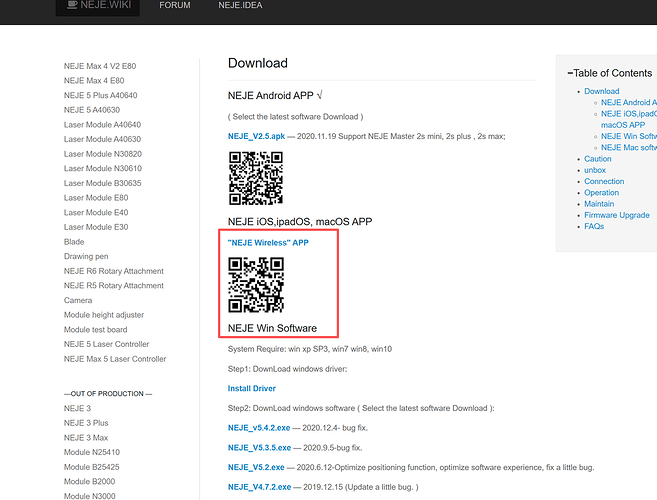Download NEJE_V5.2.exe
The width and height of the screenshot is (657, 500).
255,467
